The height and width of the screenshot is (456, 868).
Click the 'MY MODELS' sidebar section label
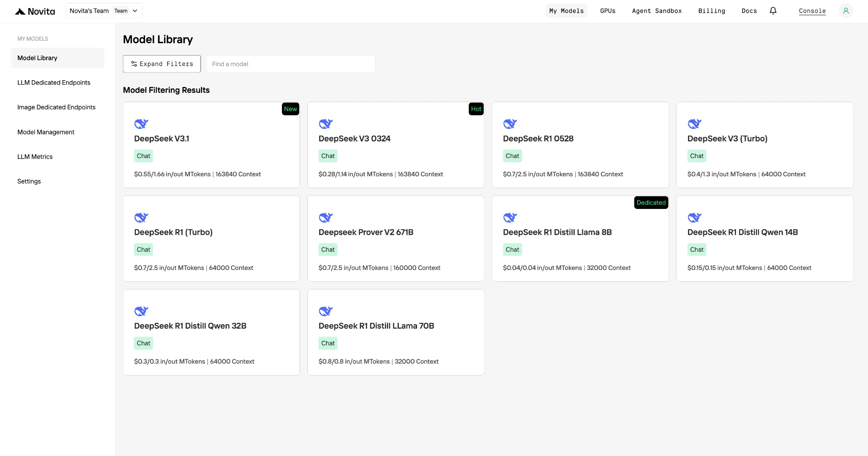click(33, 39)
